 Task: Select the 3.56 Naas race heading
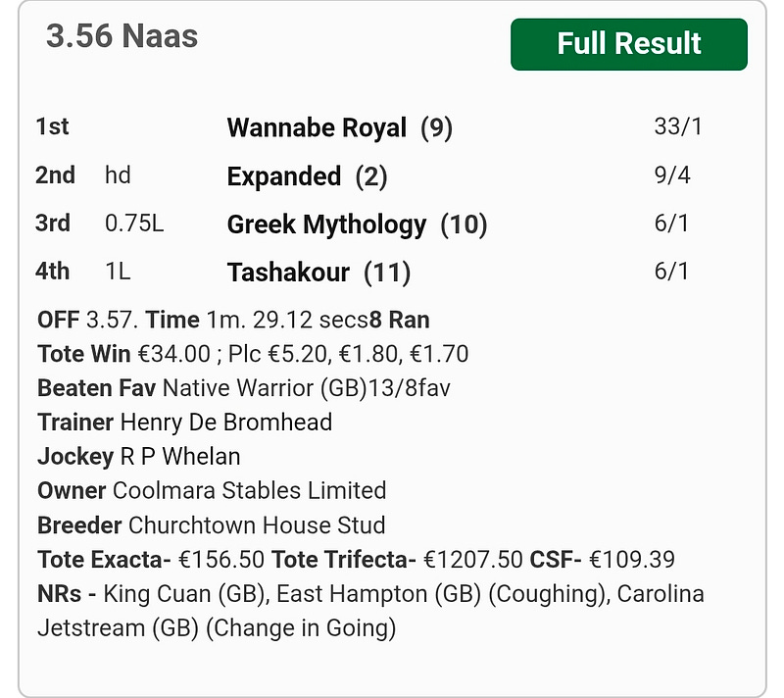[x=122, y=36]
